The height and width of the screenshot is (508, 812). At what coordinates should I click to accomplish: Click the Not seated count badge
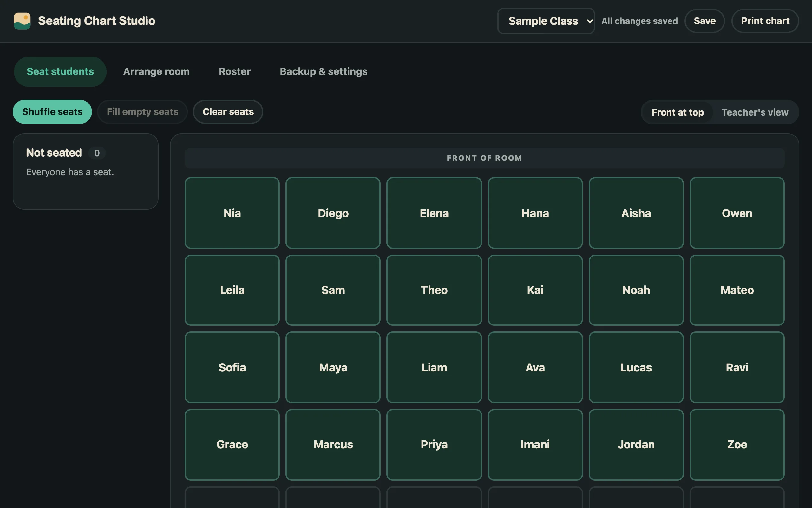[x=97, y=153]
